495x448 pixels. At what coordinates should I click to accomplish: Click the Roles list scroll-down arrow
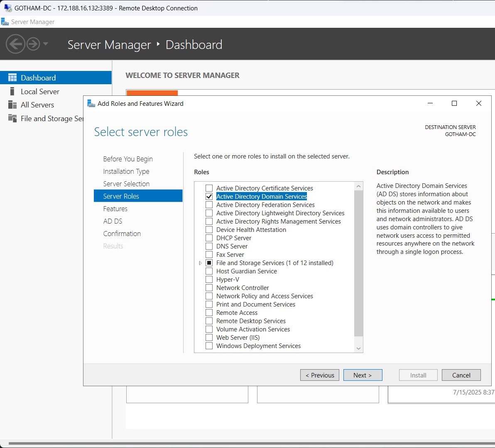pyautogui.click(x=358, y=348)
